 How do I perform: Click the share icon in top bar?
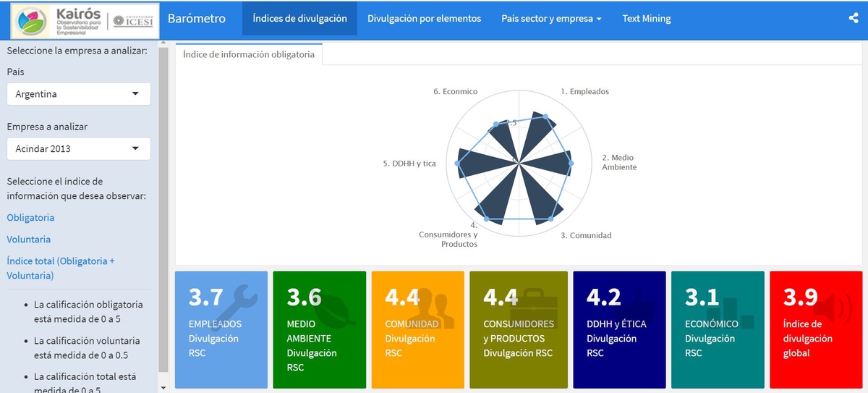[x=854, y=19]
